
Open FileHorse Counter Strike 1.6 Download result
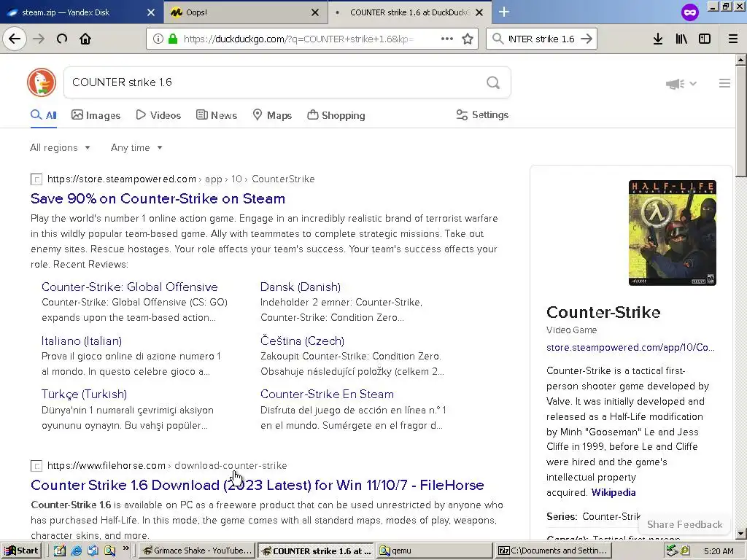(258, 485)
